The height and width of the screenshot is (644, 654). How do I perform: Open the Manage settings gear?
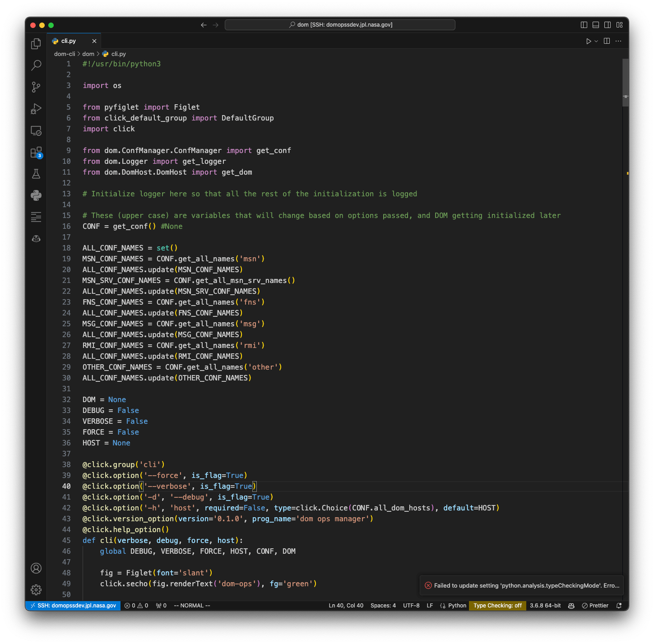pyautogui.click(x=36, y=589)
